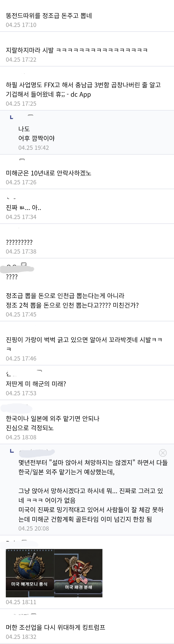Select the comment '미해군은 10년내로 안락사하겠노'
The image size is (174, 644).
[48, 173]
